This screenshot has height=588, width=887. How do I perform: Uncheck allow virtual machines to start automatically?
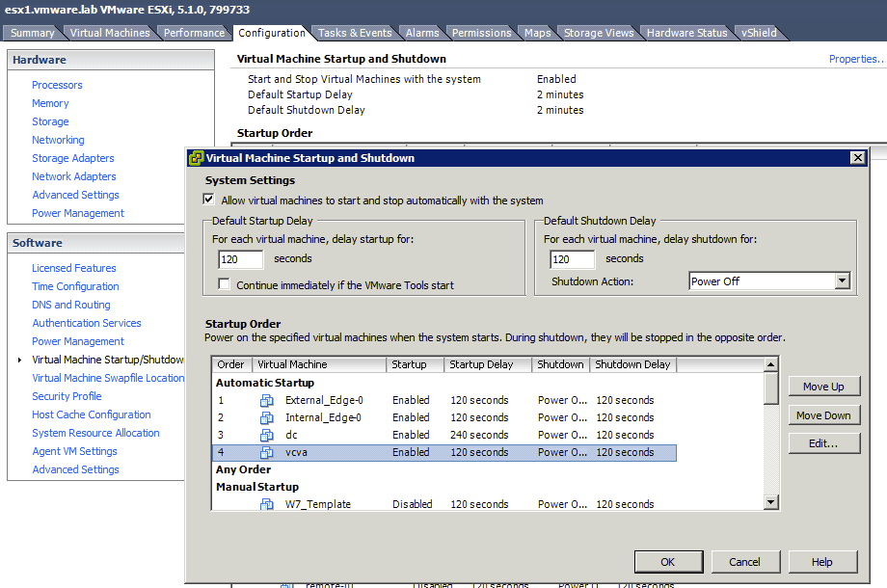point(207,200)
